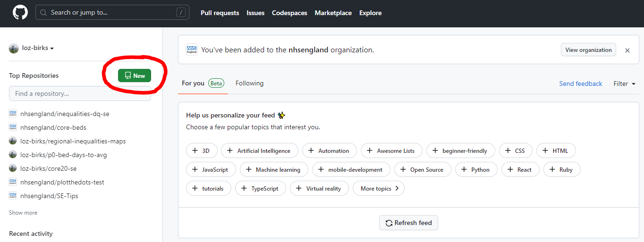Open the loz-birks/regional-inequalities-maps repository link
Image resolution: width=644 pixels, height=242 pixels.
coord(73,141)
